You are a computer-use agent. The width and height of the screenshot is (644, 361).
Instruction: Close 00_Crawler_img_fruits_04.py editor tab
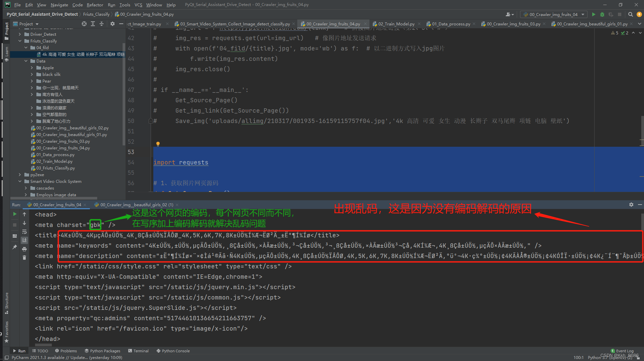365,24
